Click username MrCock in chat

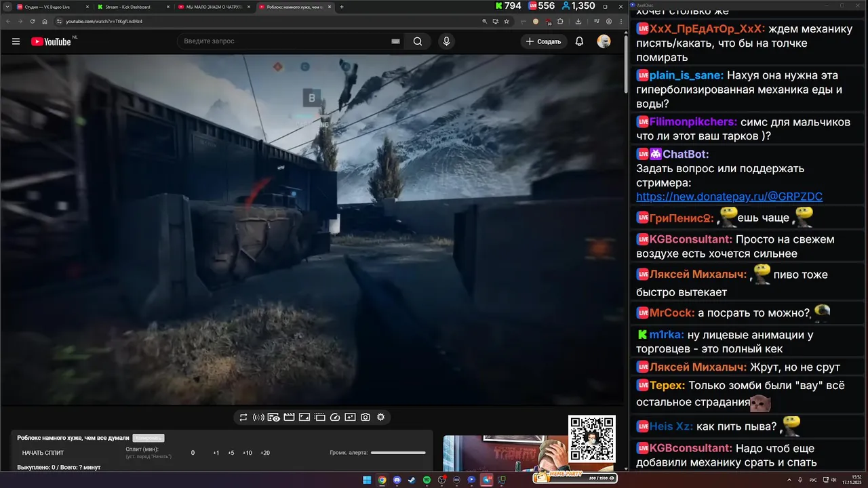point(672,313)
